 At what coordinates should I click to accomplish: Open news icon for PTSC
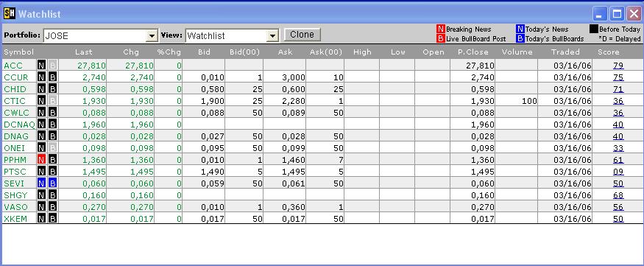coord(41,172)
